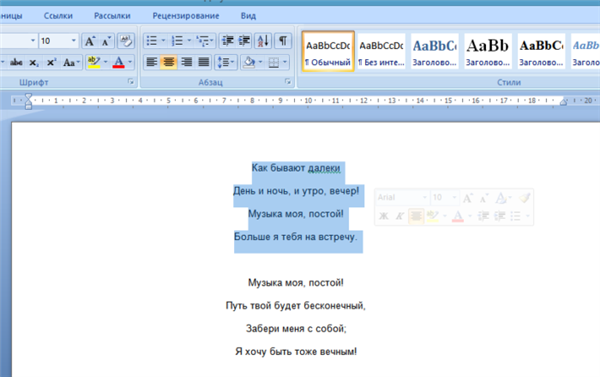Expand the shading dropdown arrow

[261, 62]
